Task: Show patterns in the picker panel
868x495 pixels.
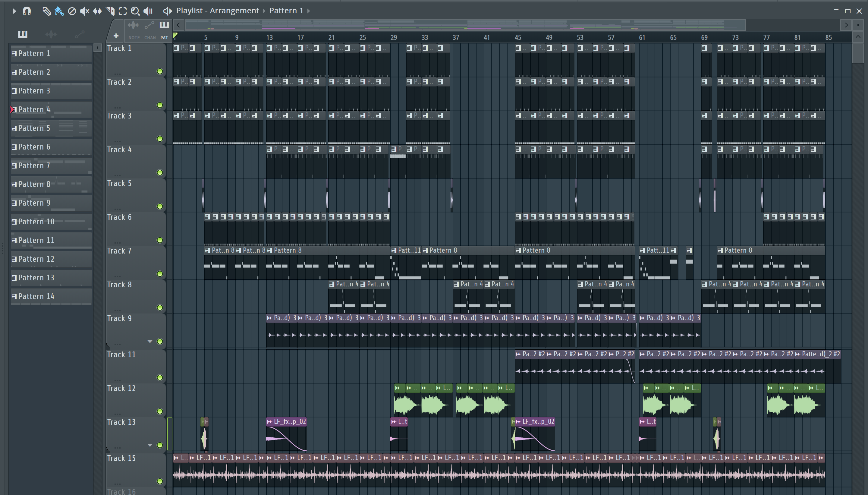Action: pos(23,34)
